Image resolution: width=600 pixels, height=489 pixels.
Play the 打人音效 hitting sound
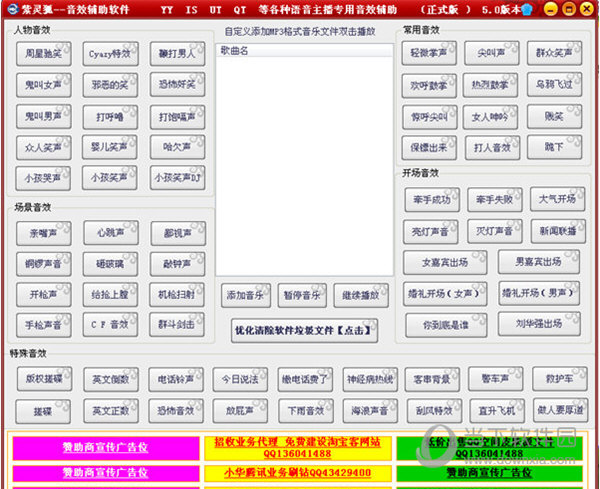click(492, 148)
